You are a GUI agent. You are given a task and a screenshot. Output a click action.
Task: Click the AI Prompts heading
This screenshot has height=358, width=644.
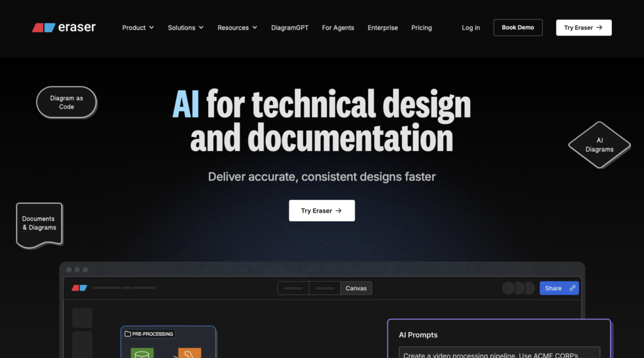tap(418, 335)
